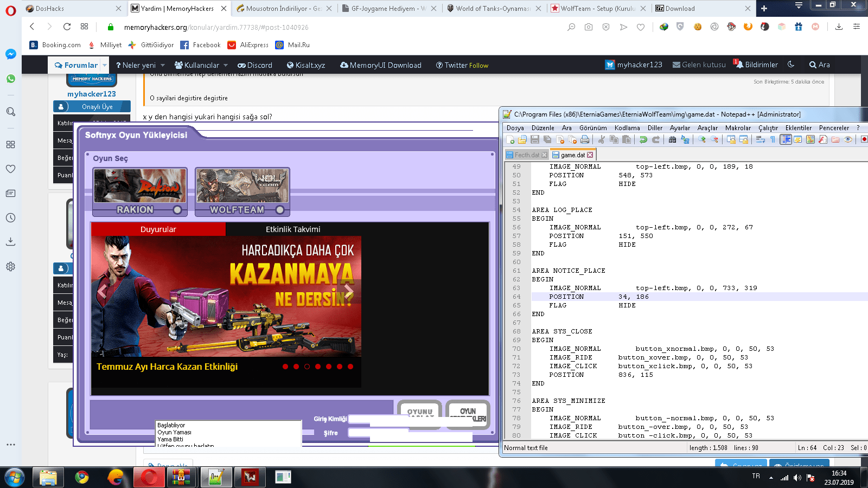Open the MemoryUI Download link
Viewport: 868px width, 488px height.
[x=381, y=65]
